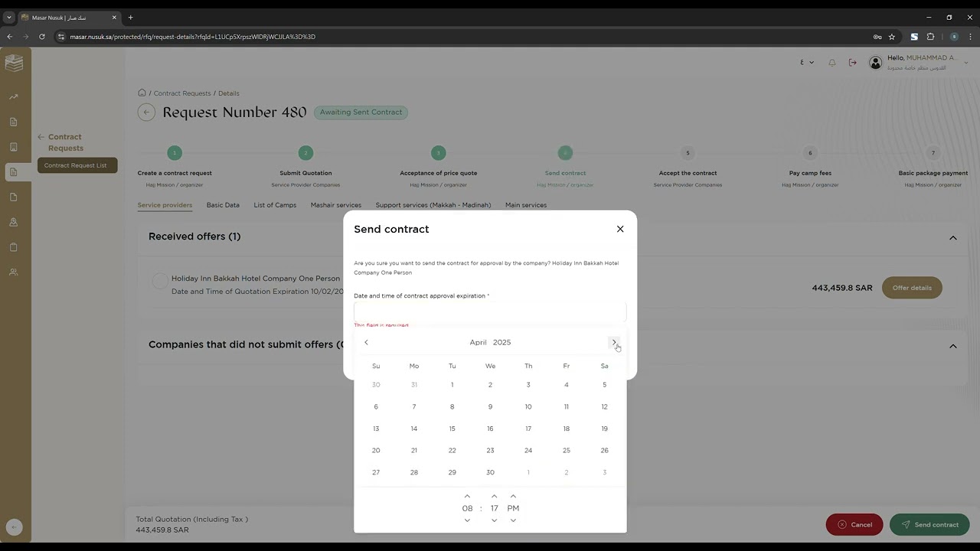Open the Chrome three-dot menu
980x551 pixels.
tap(971, 37)
